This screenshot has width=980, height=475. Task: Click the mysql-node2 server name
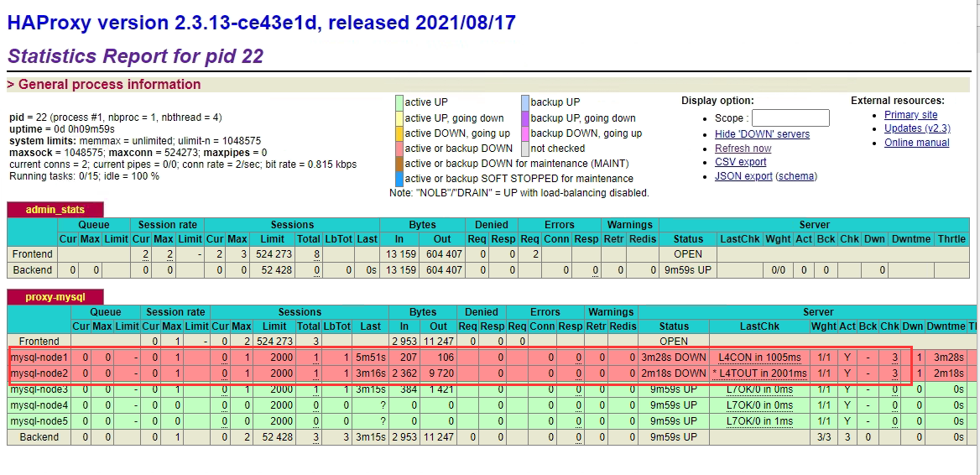pyautogui.click(x=39, y=373)
